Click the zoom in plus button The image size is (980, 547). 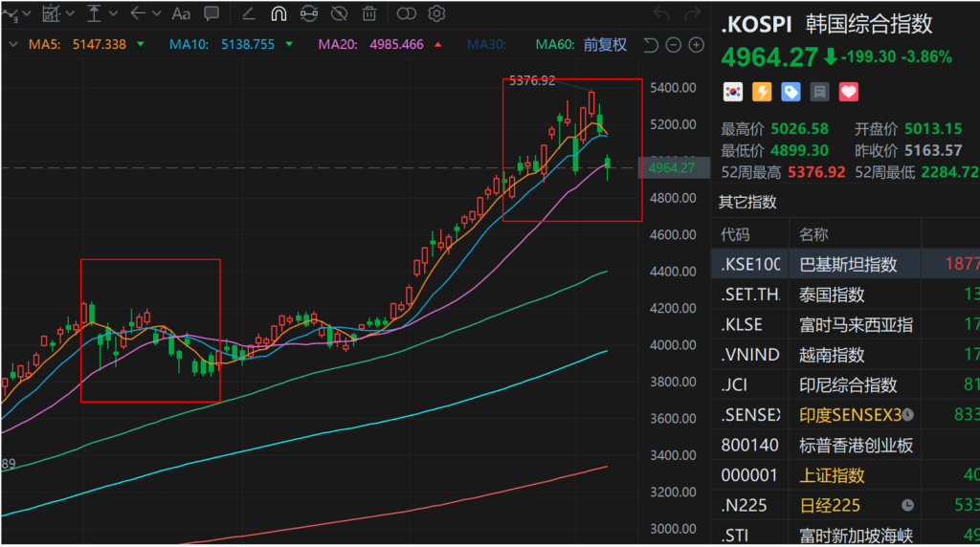[694, 45]
